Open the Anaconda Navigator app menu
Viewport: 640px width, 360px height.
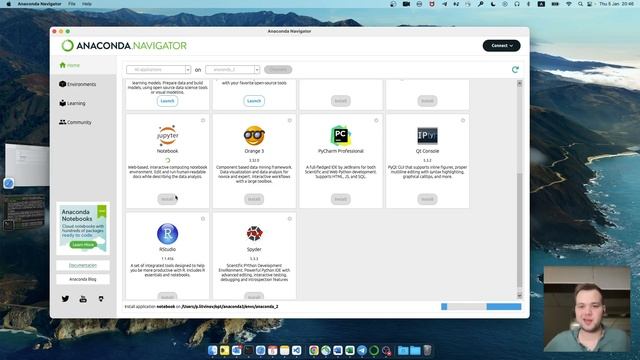39,4
